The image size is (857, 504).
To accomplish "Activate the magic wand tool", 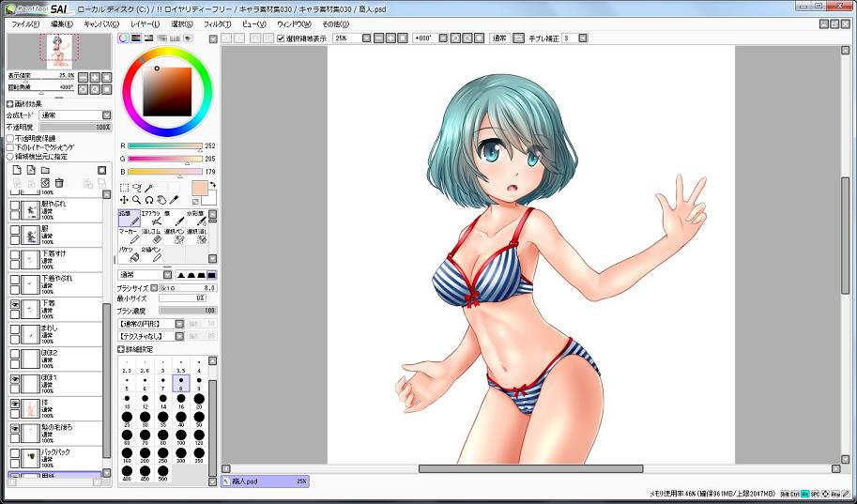I will (x=149, y=188).
